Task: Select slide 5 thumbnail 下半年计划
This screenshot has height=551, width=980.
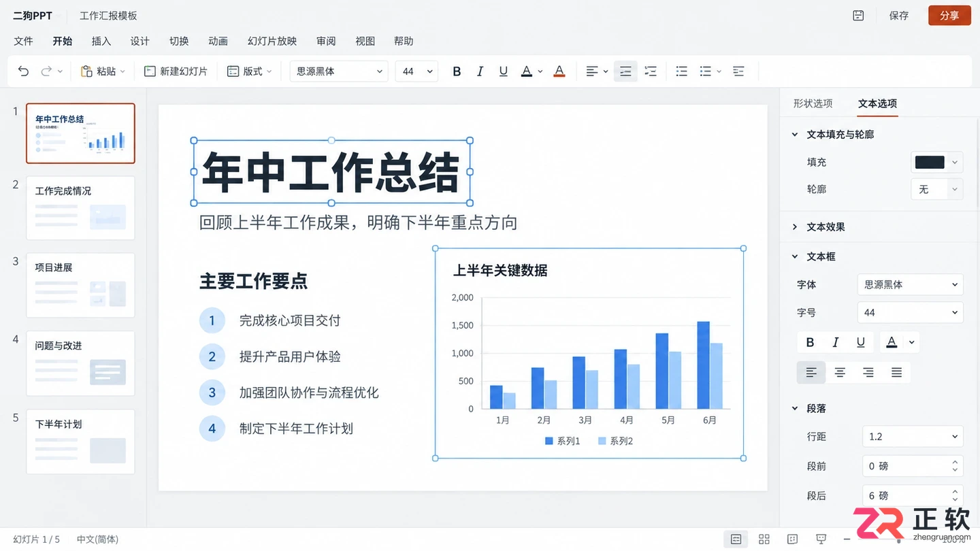Action: (x=80, y=441)
